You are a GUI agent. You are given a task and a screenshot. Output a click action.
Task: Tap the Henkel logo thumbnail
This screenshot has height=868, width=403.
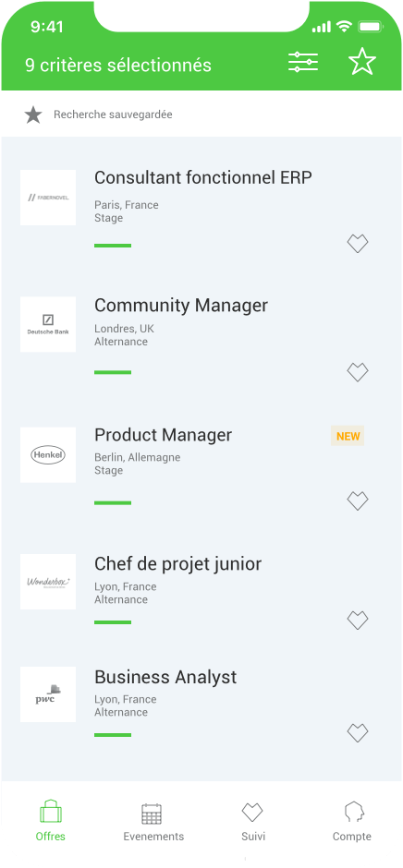(48, 455)
